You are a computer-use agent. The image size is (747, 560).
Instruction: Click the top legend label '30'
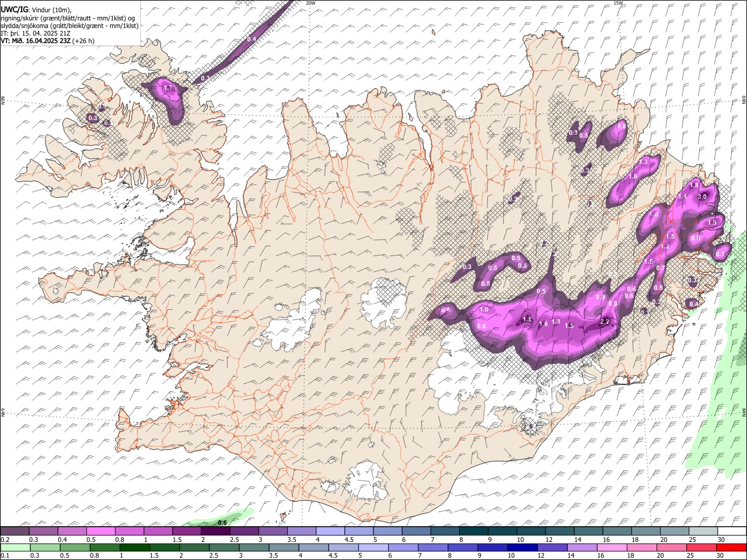pyautogui.click(x=721, y=540)
